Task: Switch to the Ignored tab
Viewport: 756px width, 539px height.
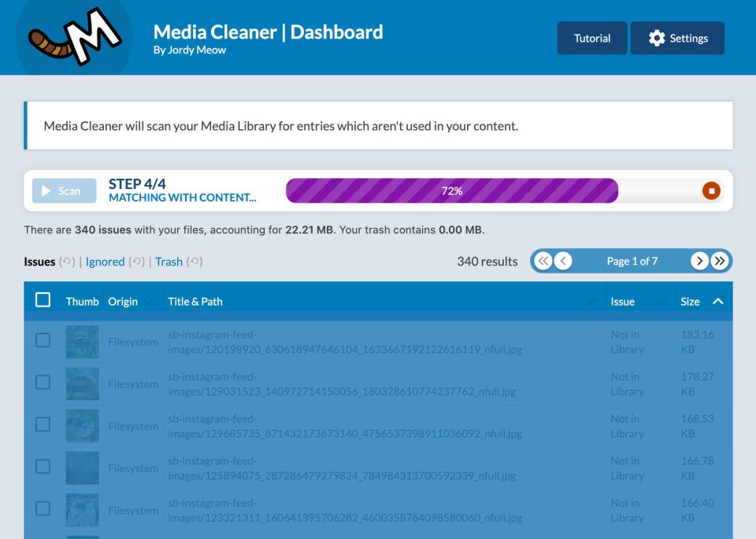Action: coord(105,262)
